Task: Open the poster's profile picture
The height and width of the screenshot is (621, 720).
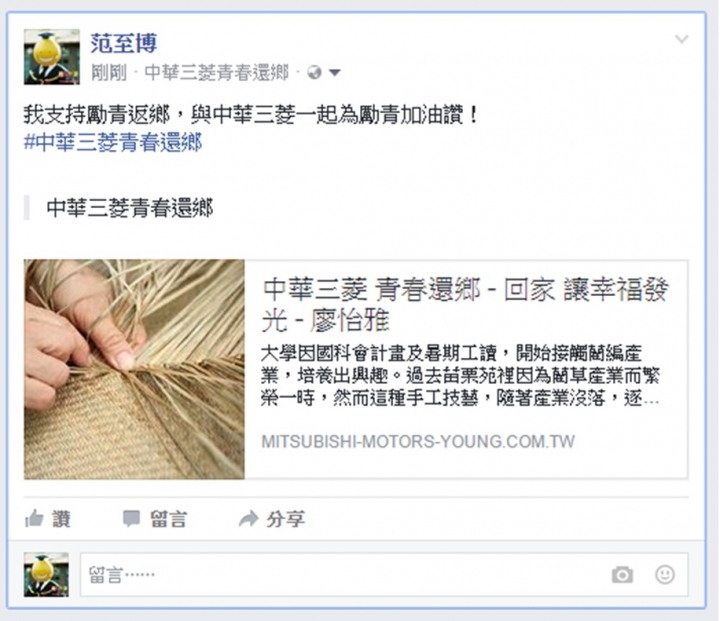Action: click(51, 57)
